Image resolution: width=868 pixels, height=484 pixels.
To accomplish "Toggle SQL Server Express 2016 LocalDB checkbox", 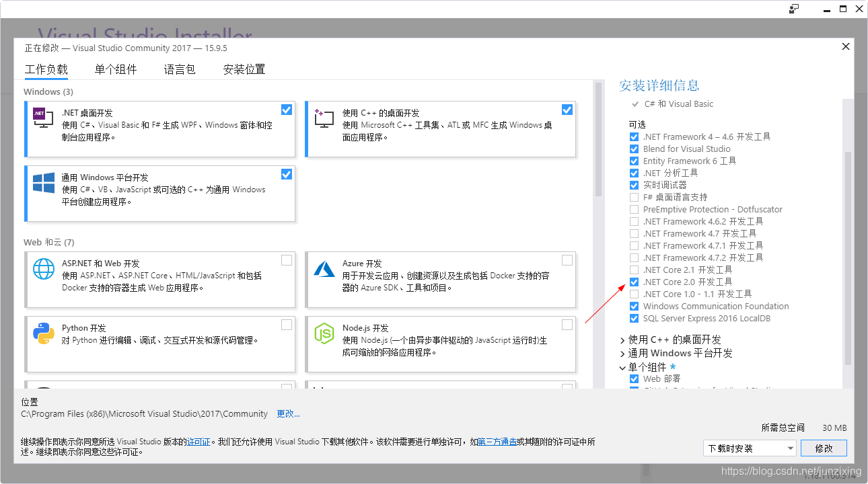I will click(634, 318).
